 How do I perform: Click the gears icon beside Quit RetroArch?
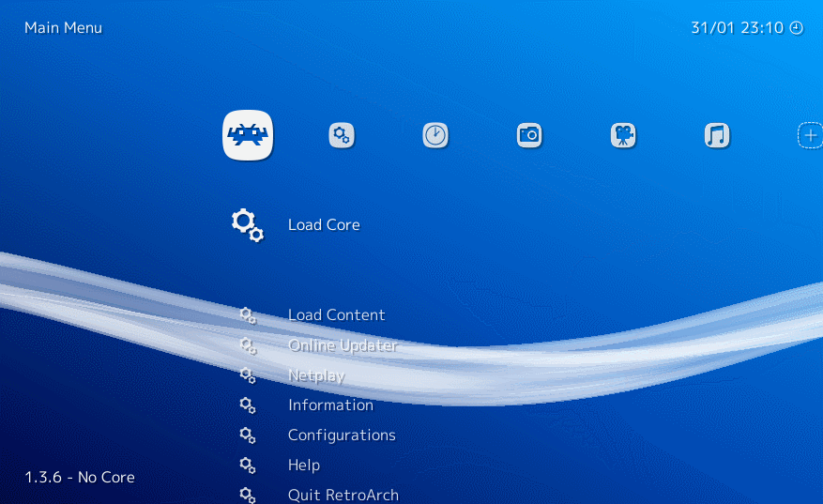[x=248, y=495]
